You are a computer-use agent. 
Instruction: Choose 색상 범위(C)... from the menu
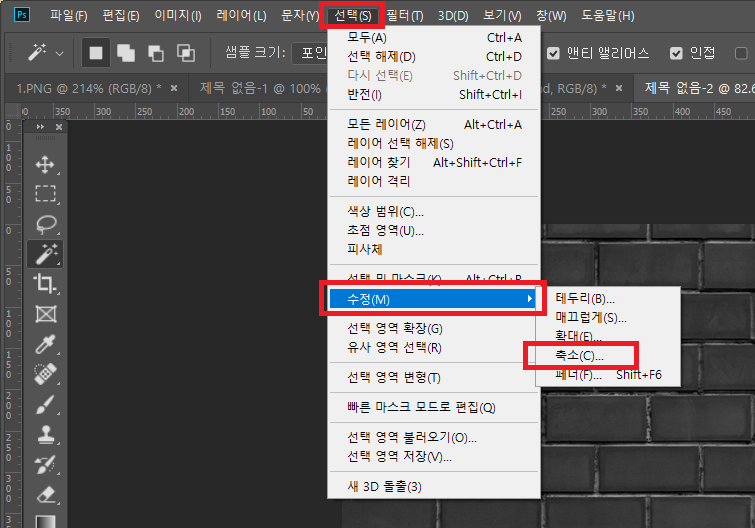[x=385, y=212]
